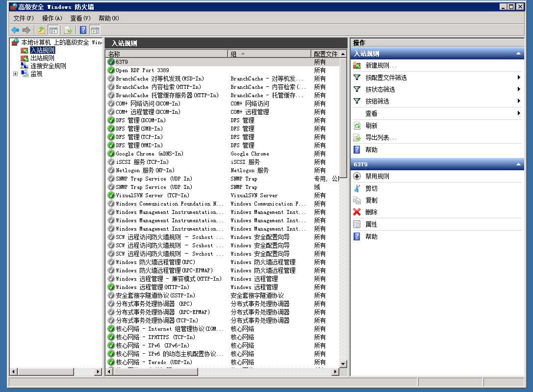
Task: Collapse the 入站规则 actions section
Action: tap(518, 53)
